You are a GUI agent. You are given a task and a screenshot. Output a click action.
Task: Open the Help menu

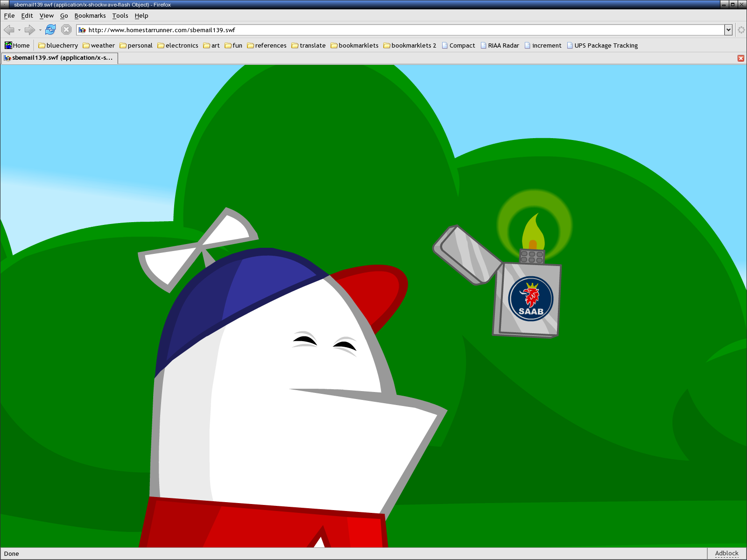pos(141,15)
